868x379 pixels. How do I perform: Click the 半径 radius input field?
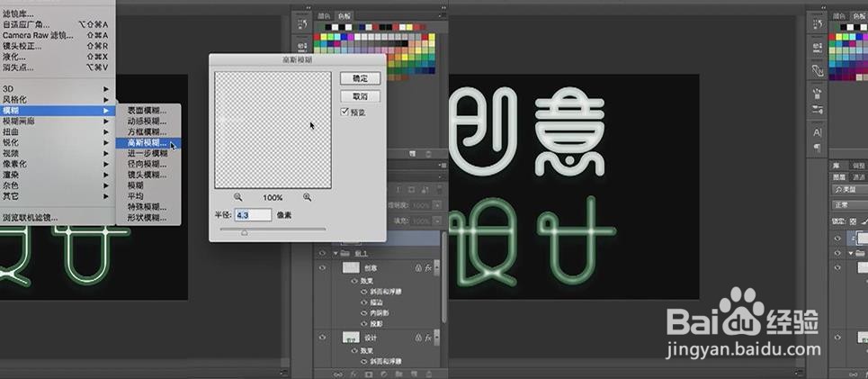[x=253, y=214]
